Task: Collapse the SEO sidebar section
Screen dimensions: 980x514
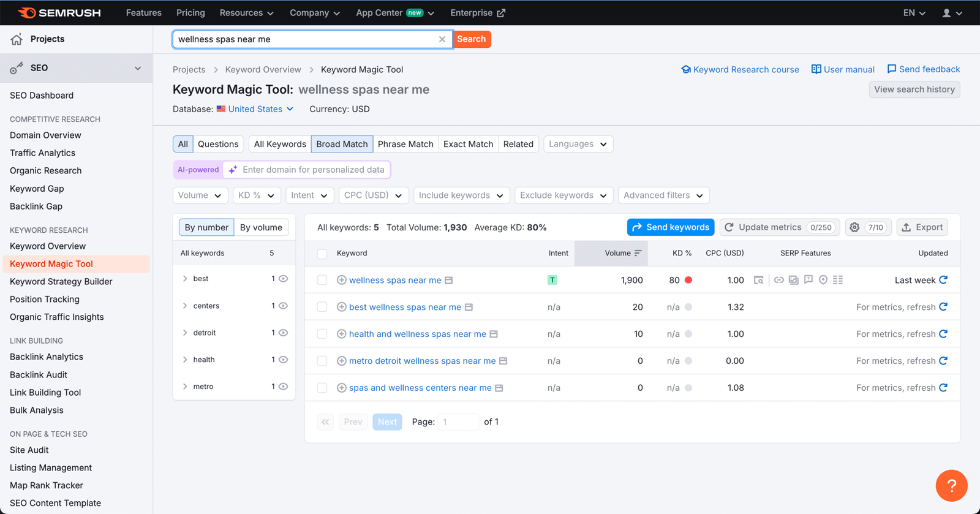Action: coord(138,68)
